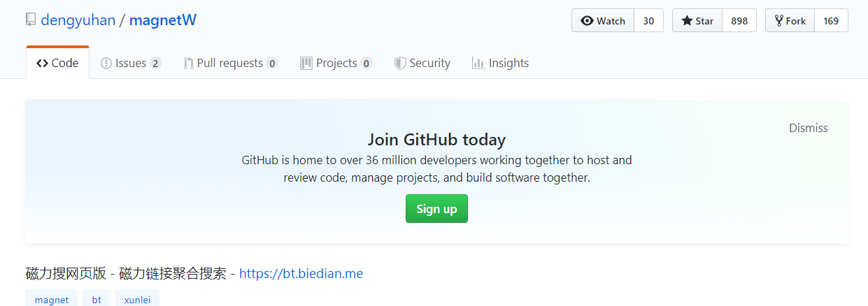Screen dimensions: 868x306
Task: Click the Pull requests icon
Action: (188, 64)
